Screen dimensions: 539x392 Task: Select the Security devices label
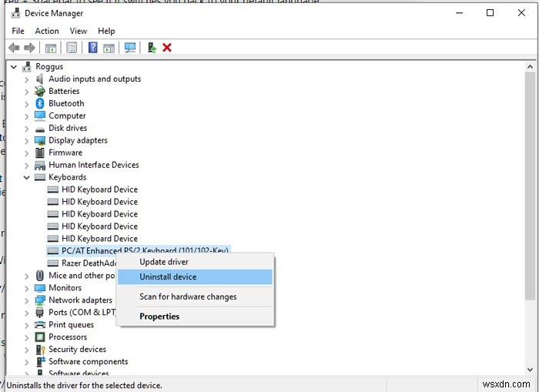tap(77, 350)
